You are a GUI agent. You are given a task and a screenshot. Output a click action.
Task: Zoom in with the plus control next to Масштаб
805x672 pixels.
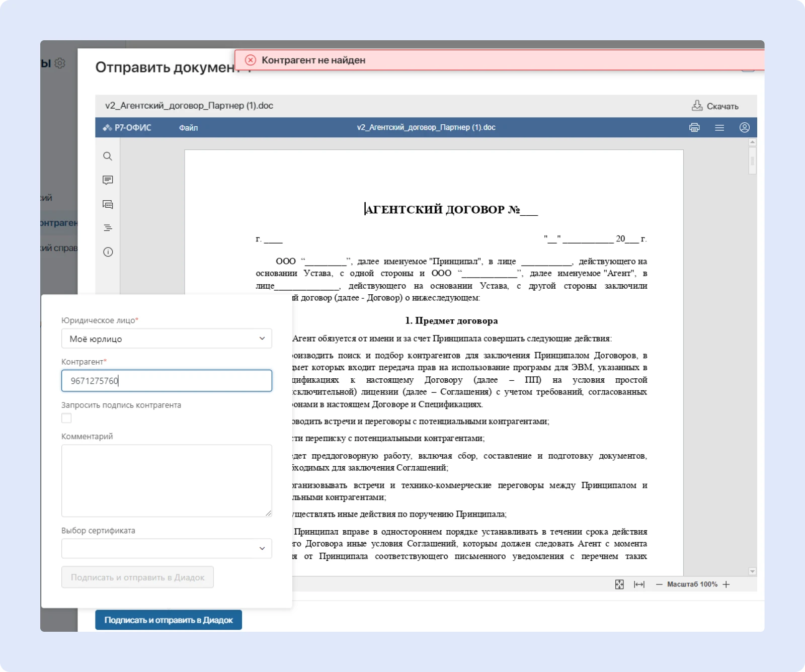726,584
